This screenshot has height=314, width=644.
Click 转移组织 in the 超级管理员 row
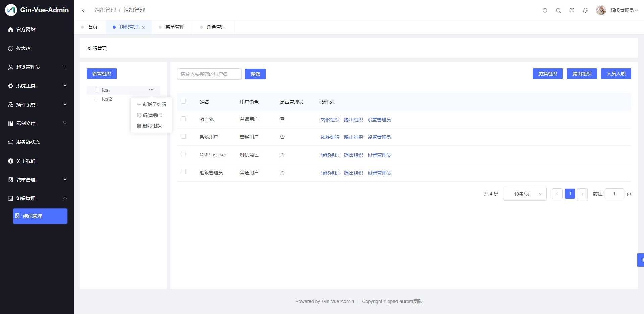330,173
